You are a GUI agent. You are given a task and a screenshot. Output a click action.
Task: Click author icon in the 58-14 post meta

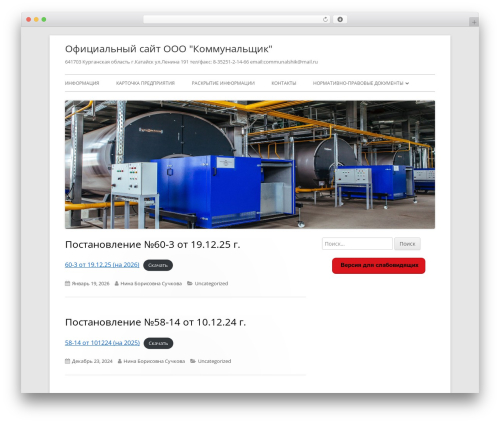[120, 361]
